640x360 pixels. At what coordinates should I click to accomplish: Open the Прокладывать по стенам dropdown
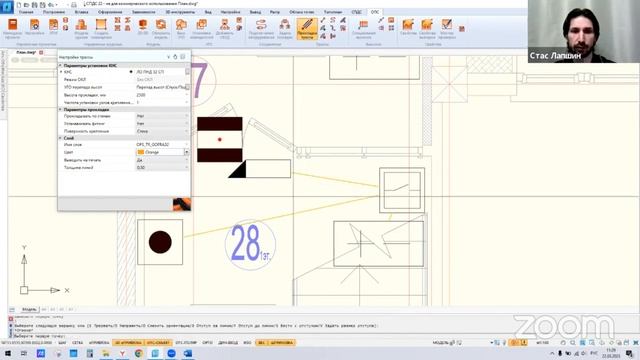(187, 116)
